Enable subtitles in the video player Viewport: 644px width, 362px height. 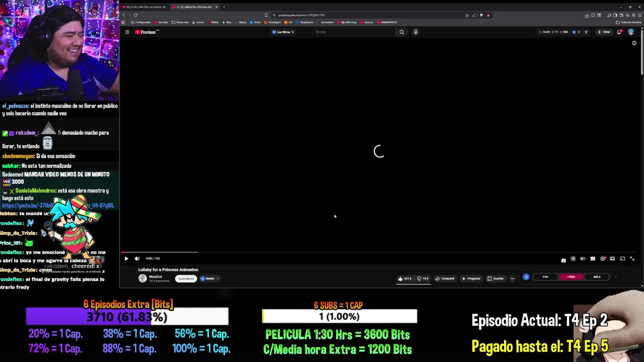(593, 258)
